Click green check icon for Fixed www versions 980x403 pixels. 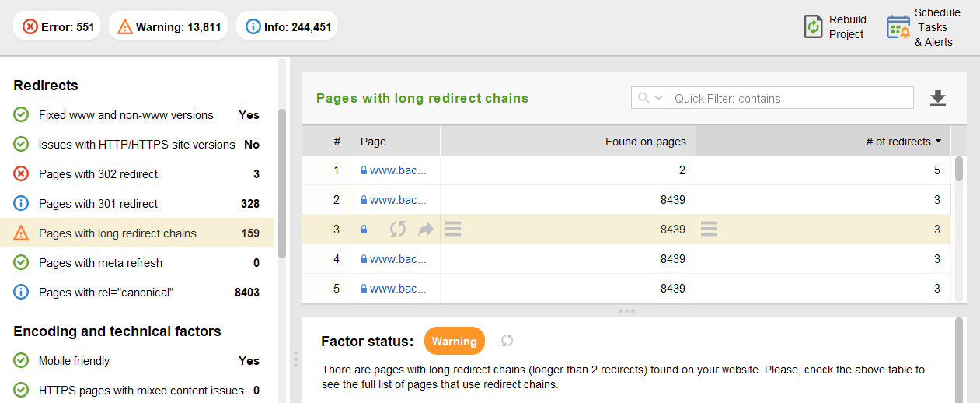coord(22,115)
